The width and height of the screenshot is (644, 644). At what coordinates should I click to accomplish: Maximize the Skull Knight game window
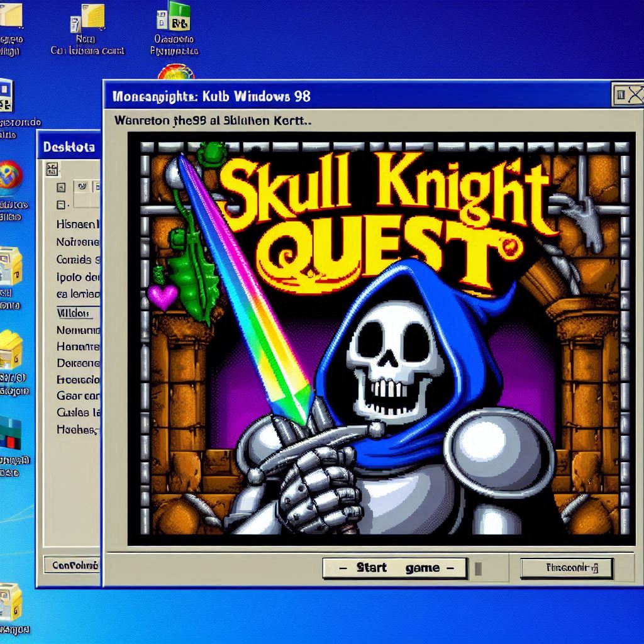621,96
